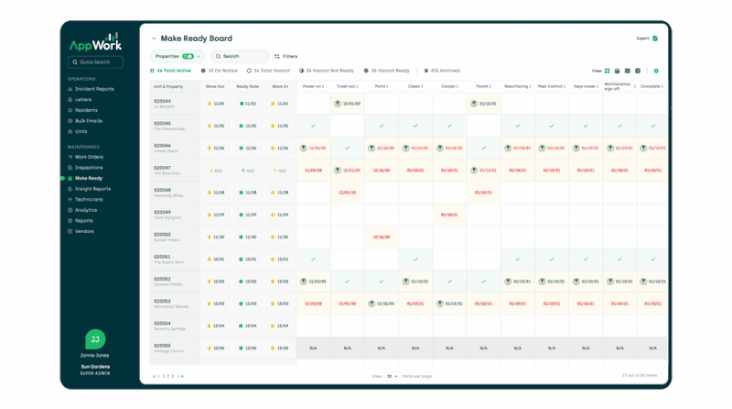The width and height of the screenshot is (732, 409).
Task: Click the AppWork logo
Action: pos(95,42)
